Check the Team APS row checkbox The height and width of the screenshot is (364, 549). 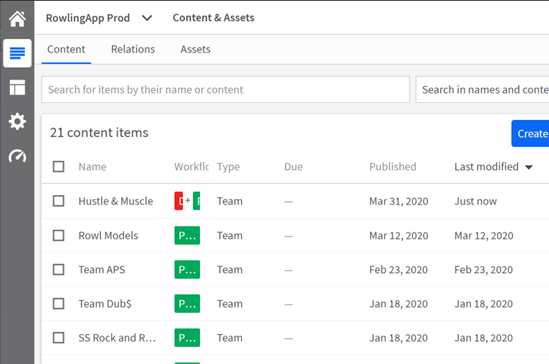(x=58, y=270)
